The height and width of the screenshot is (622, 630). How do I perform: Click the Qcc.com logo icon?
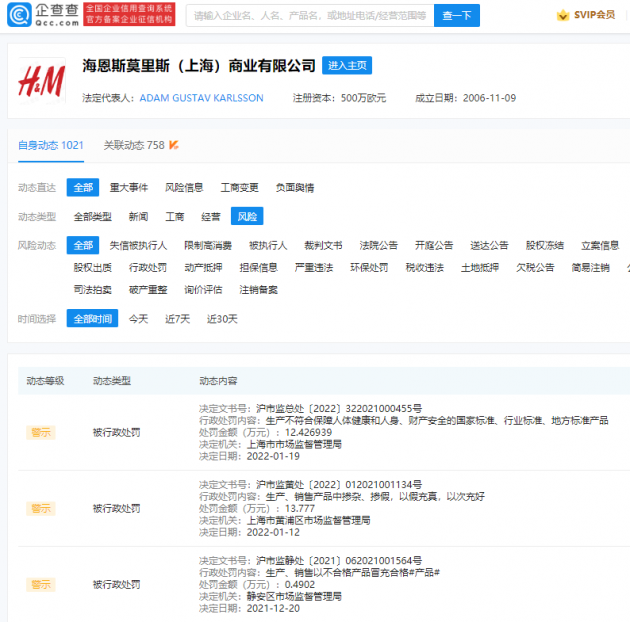19,15
